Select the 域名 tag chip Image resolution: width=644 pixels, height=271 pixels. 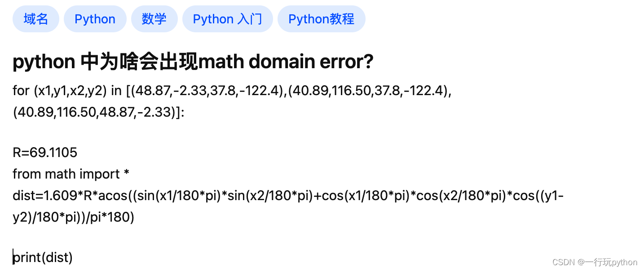(35, 18)
